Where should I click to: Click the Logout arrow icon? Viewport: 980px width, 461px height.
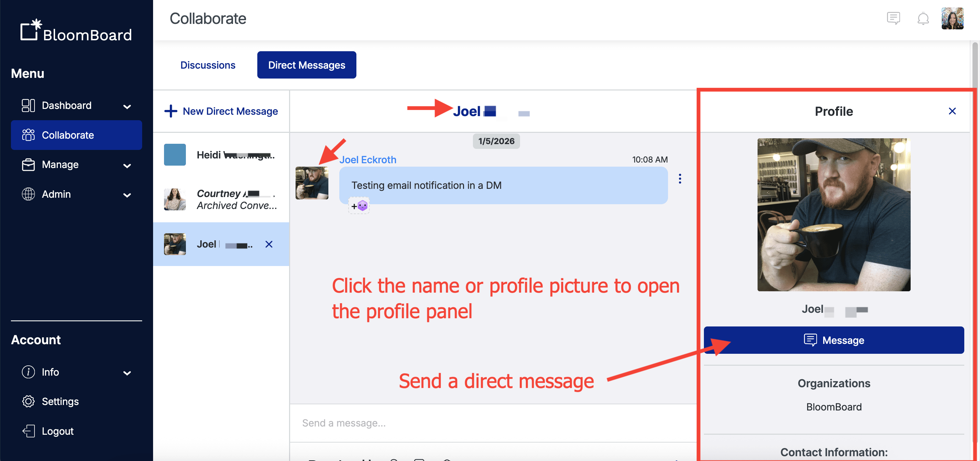(28, 431)
